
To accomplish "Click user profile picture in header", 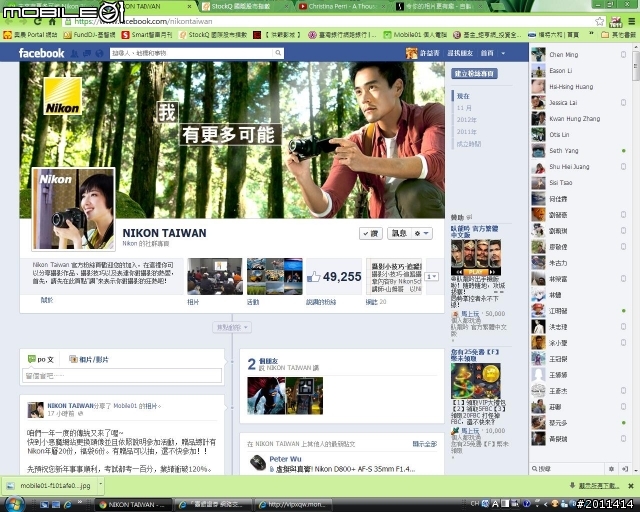I will pos(411,53).
